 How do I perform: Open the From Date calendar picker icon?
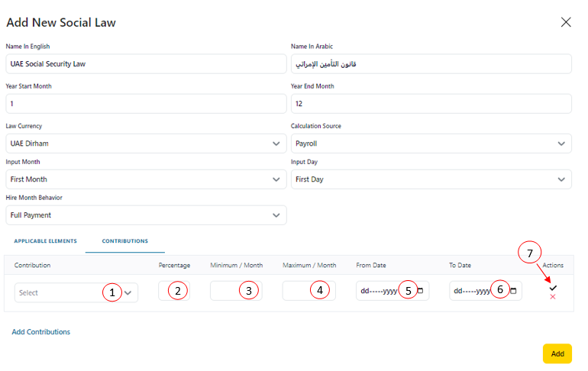(420, 291)
